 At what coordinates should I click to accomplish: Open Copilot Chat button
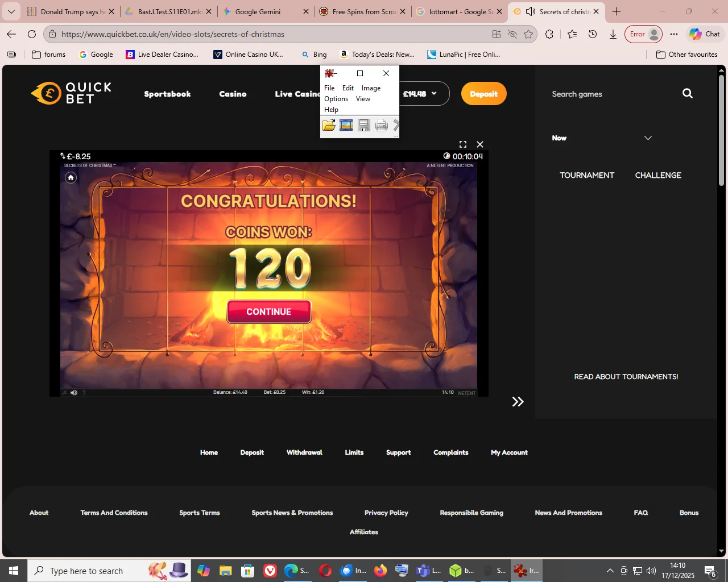(x=705, y=34)
